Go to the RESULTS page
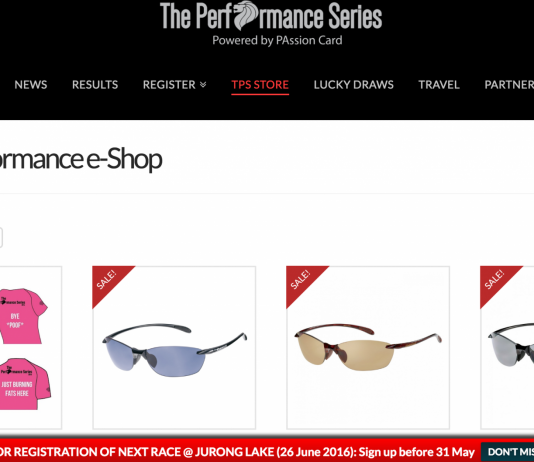This screenshot has height=462, width=534. point(95,84)
